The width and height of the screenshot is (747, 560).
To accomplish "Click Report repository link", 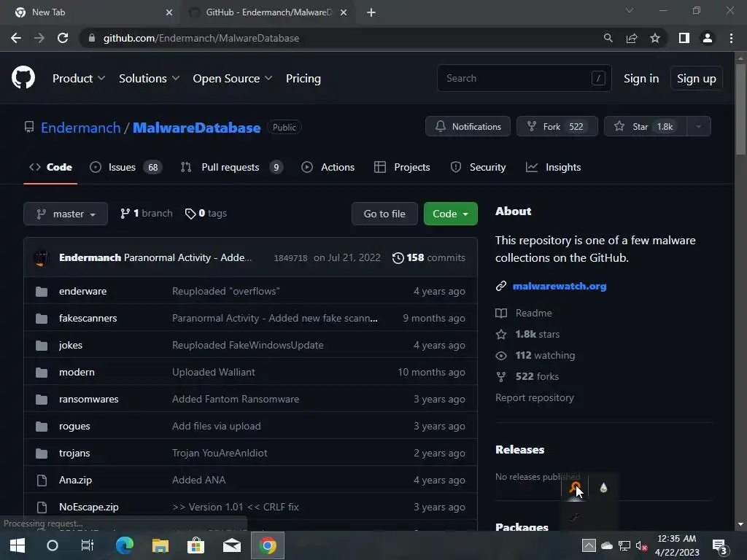I will click(535, 397).
